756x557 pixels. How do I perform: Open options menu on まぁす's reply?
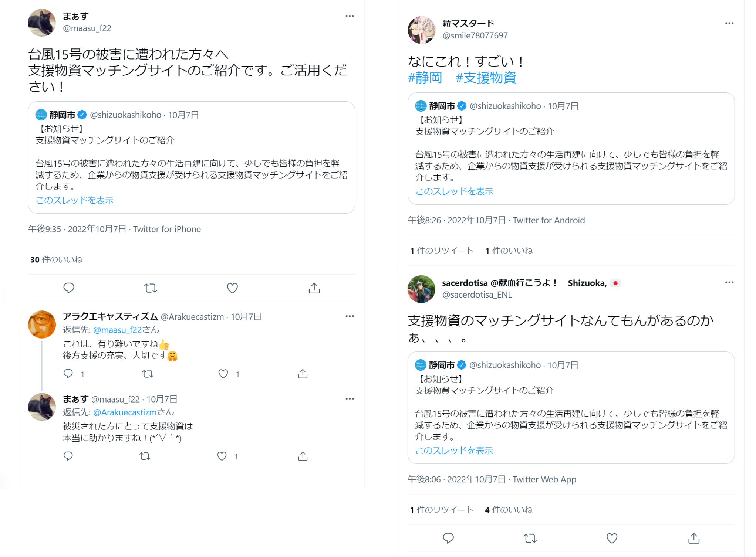pos(350,398)
